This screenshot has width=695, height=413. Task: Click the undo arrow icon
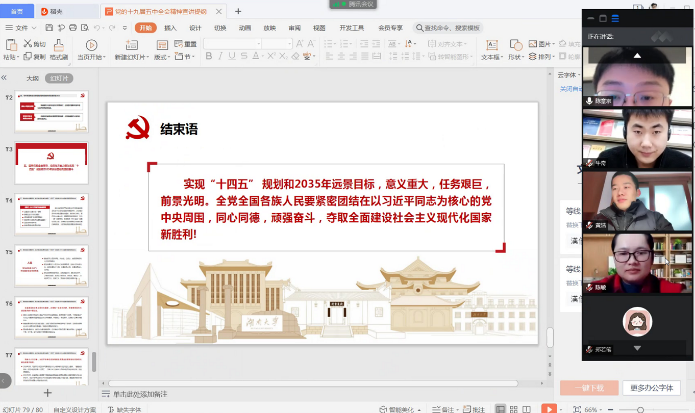(96, 28)
